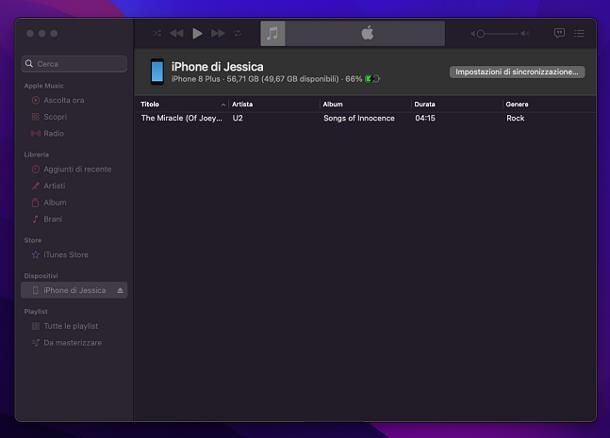Click the music note artwork icon

tap(273, 33)
